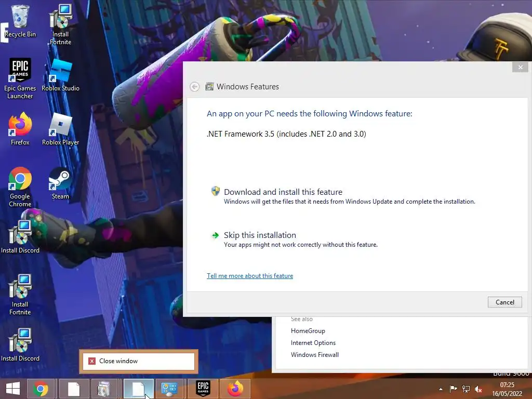Open the Recycle Bin desktop icon
Screen dimensions: 532x399
[20, 21]
